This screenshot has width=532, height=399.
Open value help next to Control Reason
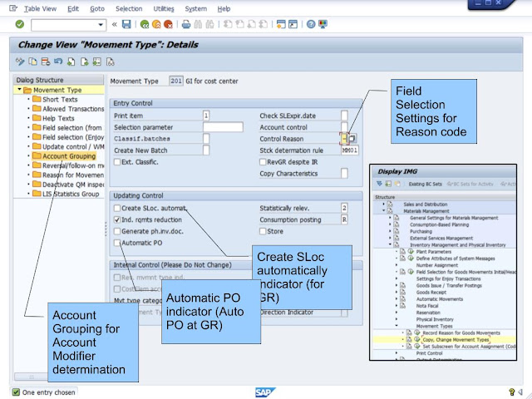tap(352, 139)
